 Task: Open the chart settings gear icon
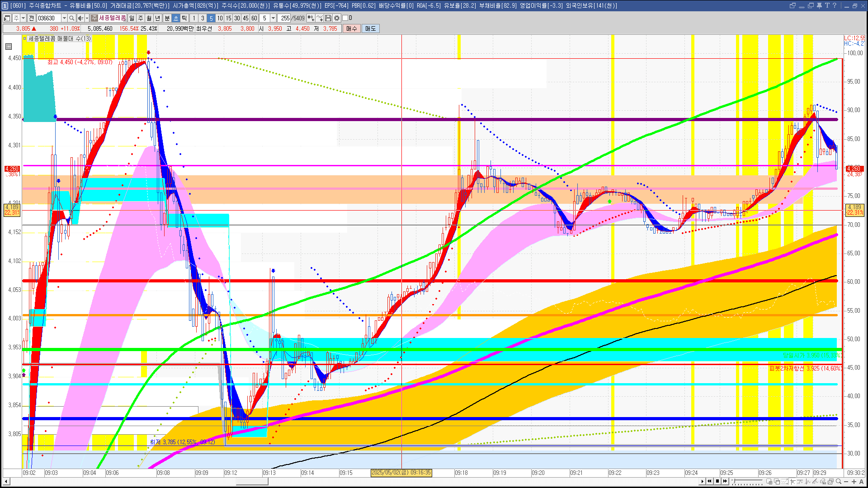pyautogui.click(x=337, y=18)
